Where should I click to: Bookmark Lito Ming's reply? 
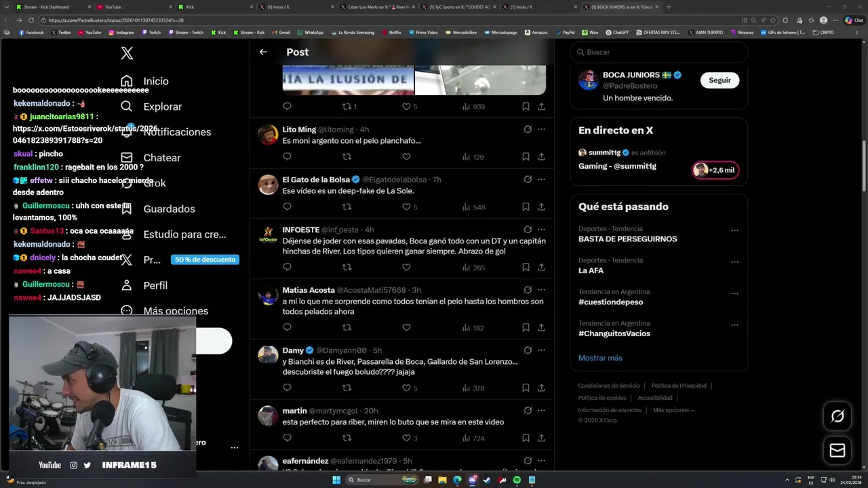click(526, 157)
